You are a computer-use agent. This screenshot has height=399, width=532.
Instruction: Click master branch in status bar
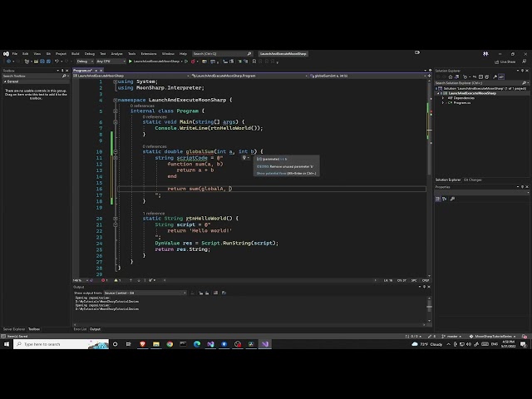click(451, 337)
